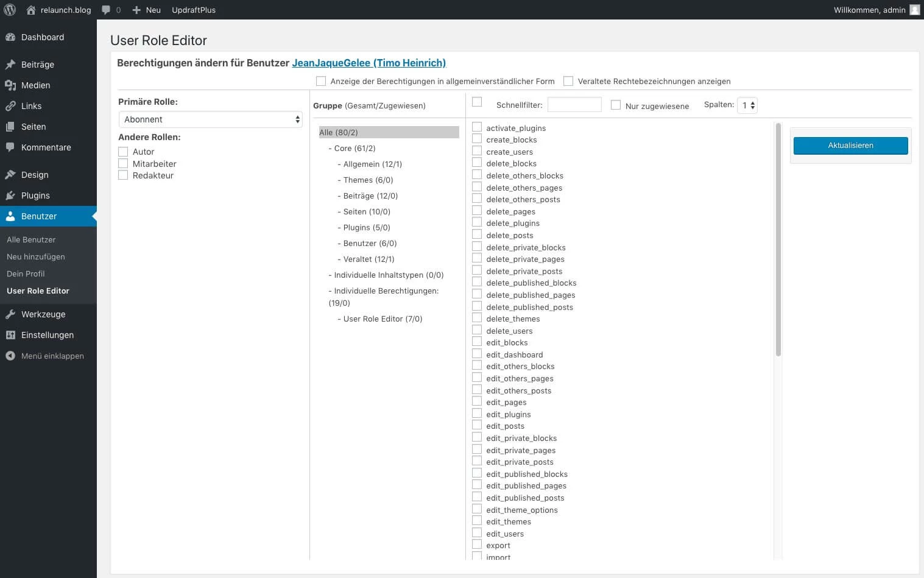Click the Neu link in the admin bar
The width and height of the screenshot is (924, 578).
(x=153, y=10)
